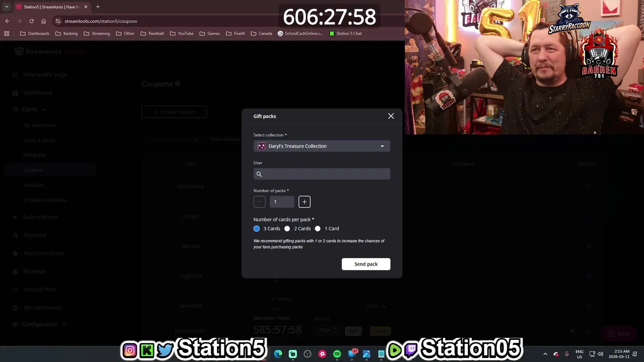
Task: Open the Notepad app on taskbar
Action: (x=381, y=354)
